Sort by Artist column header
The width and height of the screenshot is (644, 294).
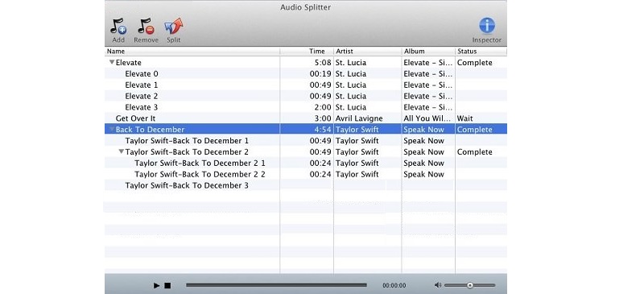point(368,52)
